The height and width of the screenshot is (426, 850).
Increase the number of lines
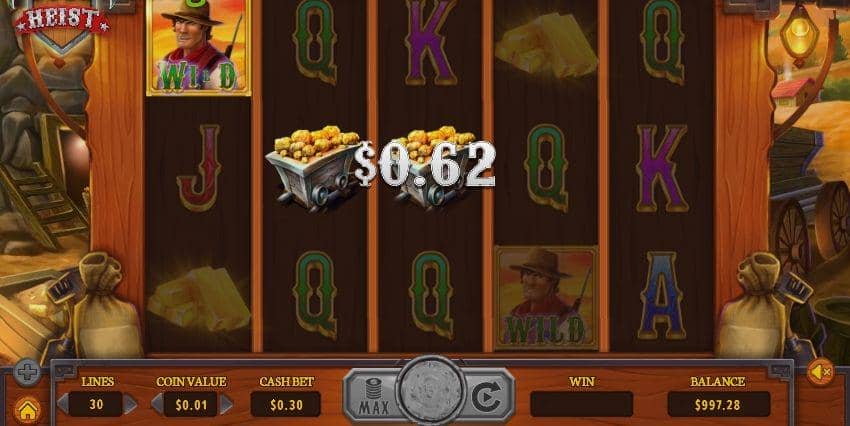(x=130, y=404)
